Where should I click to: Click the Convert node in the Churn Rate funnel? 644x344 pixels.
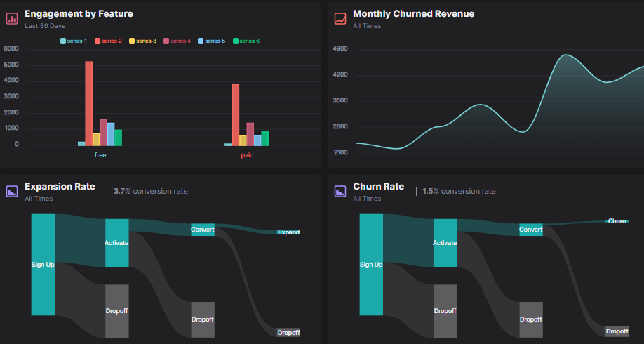(x=531, y=230)
